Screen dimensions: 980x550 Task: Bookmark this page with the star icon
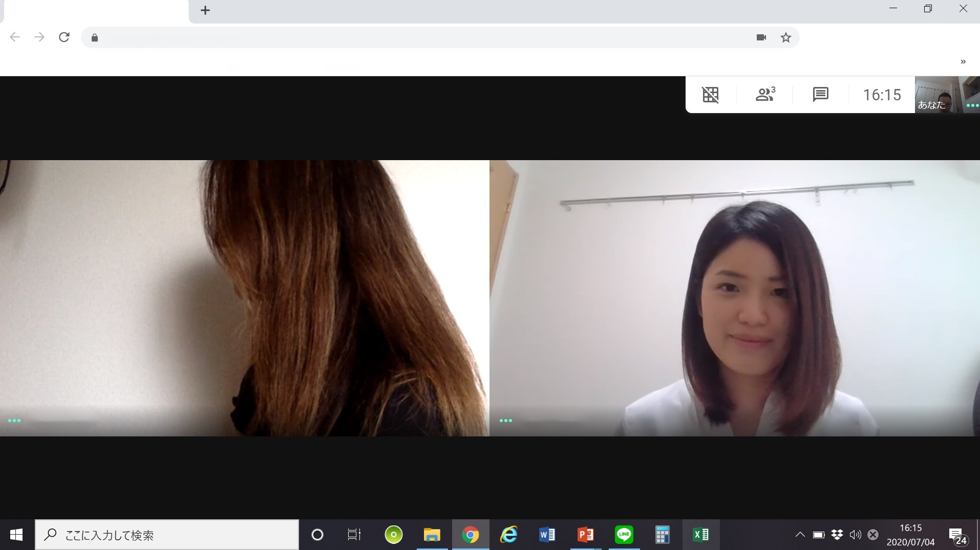786,37
